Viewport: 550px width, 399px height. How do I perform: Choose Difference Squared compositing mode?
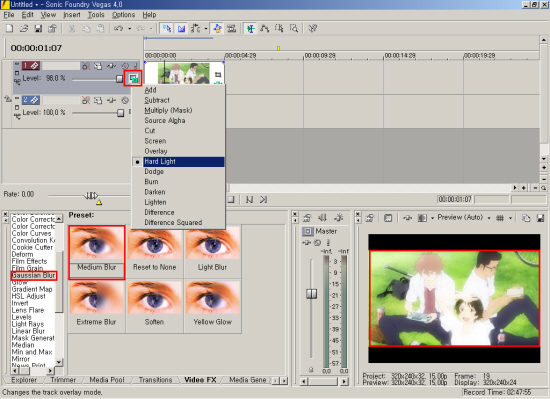point(173,222)
